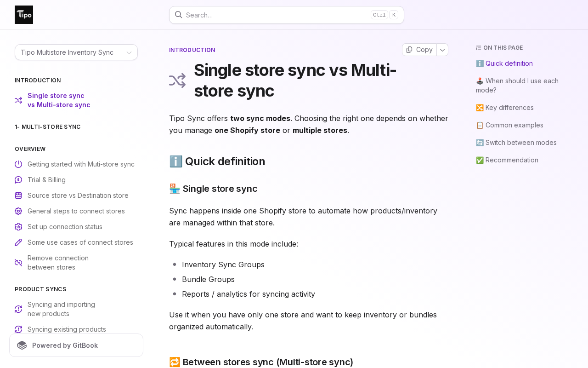This screenshot has height=368, width=588.
Task: Expand the Copy button dropdown arrow
Action: pos(442,50)
